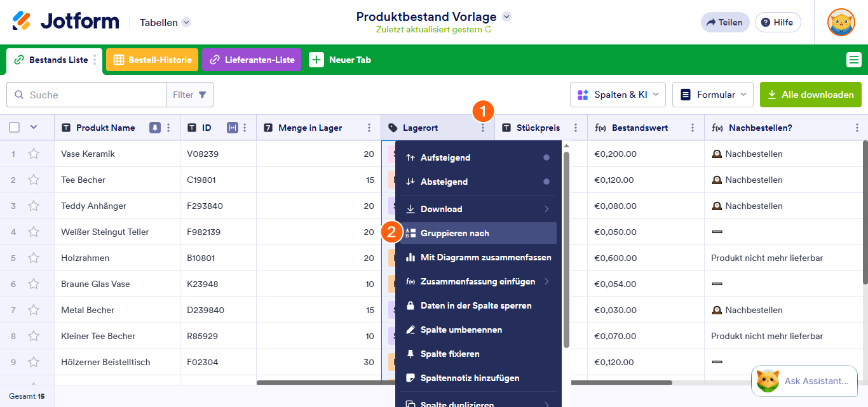Click the three-dot menu on the Stückpreis column
This screenshot has width=868, height=407.
click(x=577, y=127)
